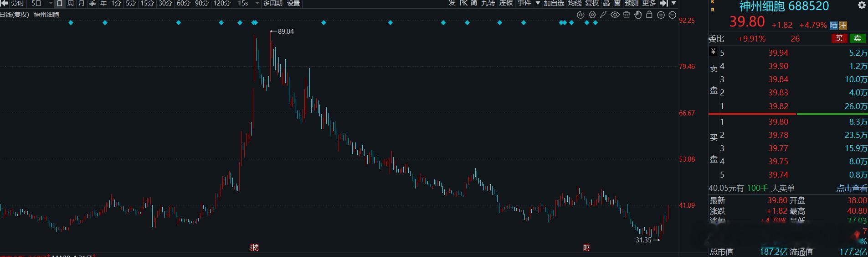Image resolution: width=868 pixels, height=257 pixels.
Task: Click 事件 in the toolbar
Action: coord(524,3)
